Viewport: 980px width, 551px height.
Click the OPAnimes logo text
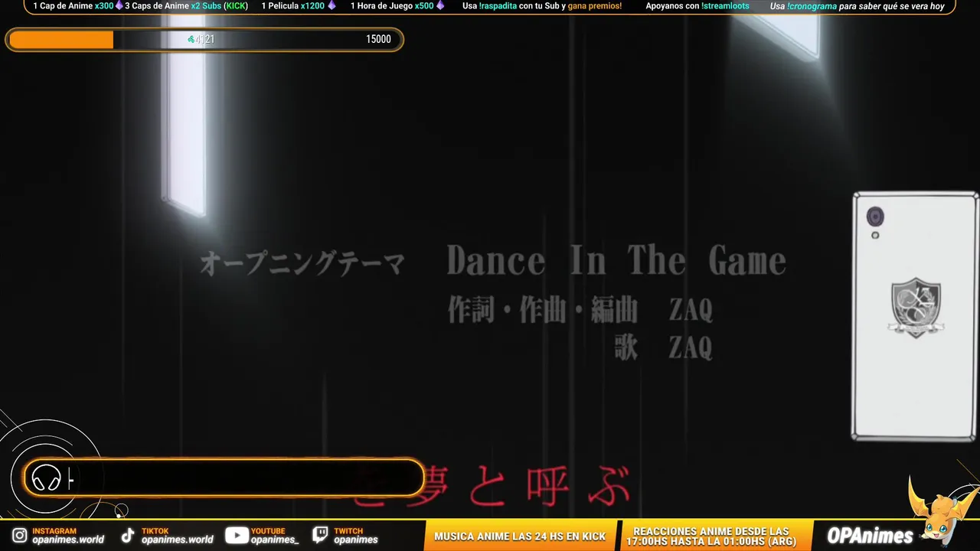click(x=870, y=536)
